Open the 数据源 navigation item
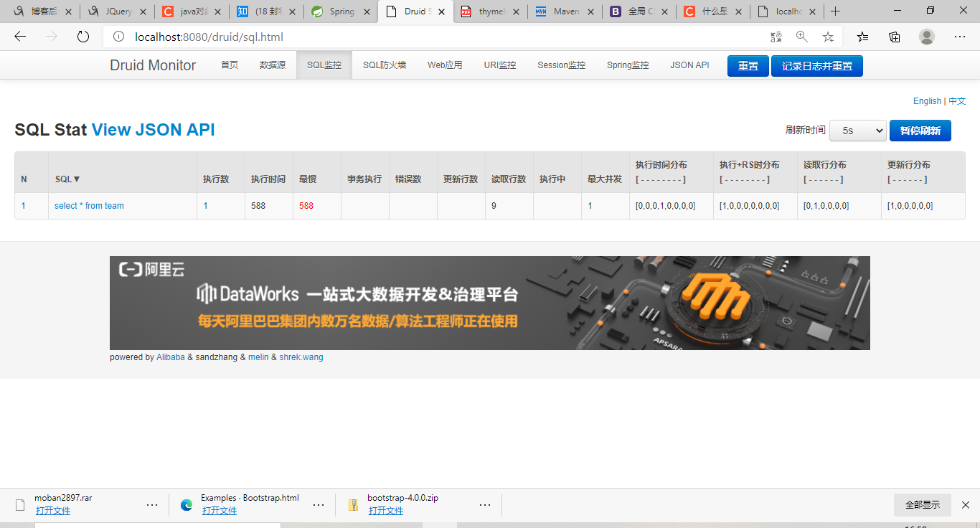 [x=273, y=65]
